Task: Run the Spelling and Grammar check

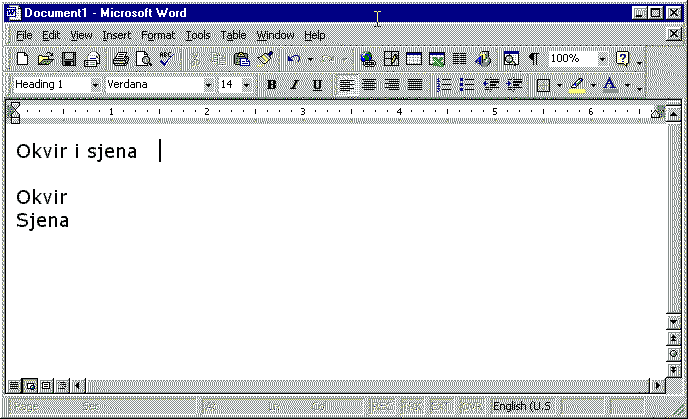Action: 166,60
